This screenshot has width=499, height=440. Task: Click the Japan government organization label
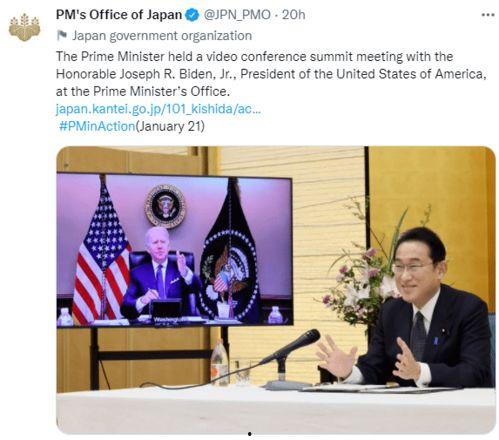pyautogui.click(x=162, y=36)
